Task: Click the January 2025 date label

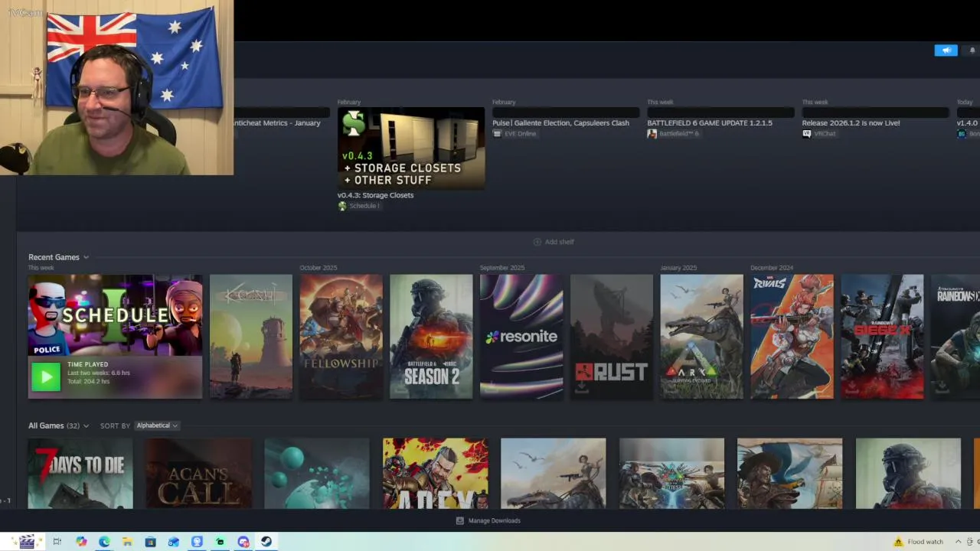Action: [x=678, y=268]
